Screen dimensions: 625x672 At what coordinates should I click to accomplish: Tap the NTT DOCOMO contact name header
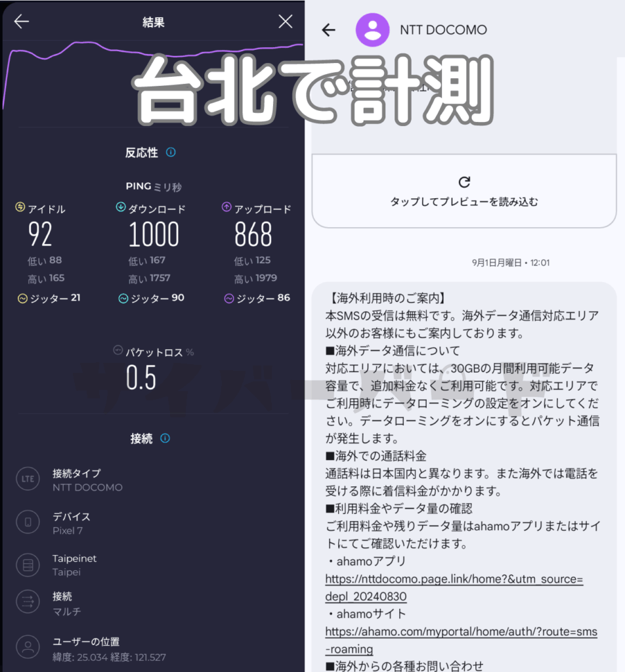coord(443,30)
